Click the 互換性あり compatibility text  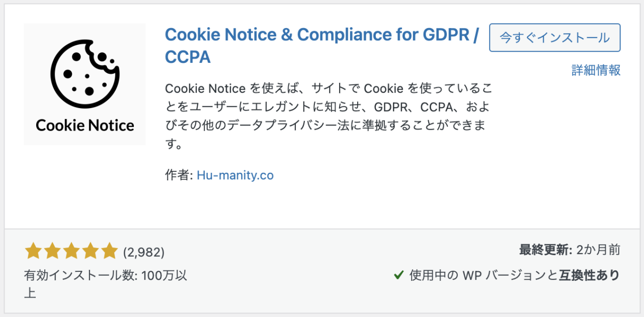pyautogui.click(x=590, y=275)
